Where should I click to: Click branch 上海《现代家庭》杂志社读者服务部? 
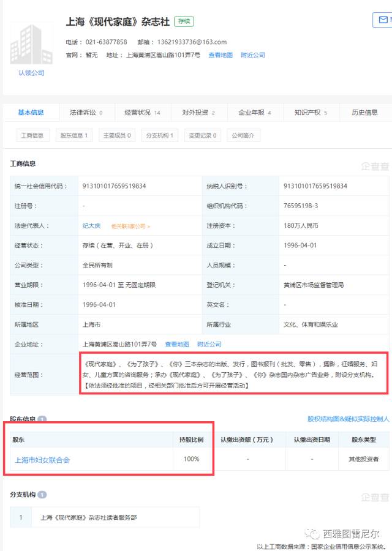click(88, 517)
